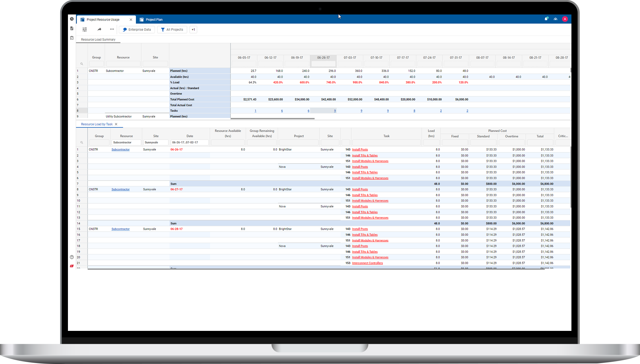This screenshot has height=364, width=640.
Task: Open the All Projects filter
Action: coord(172,30)
